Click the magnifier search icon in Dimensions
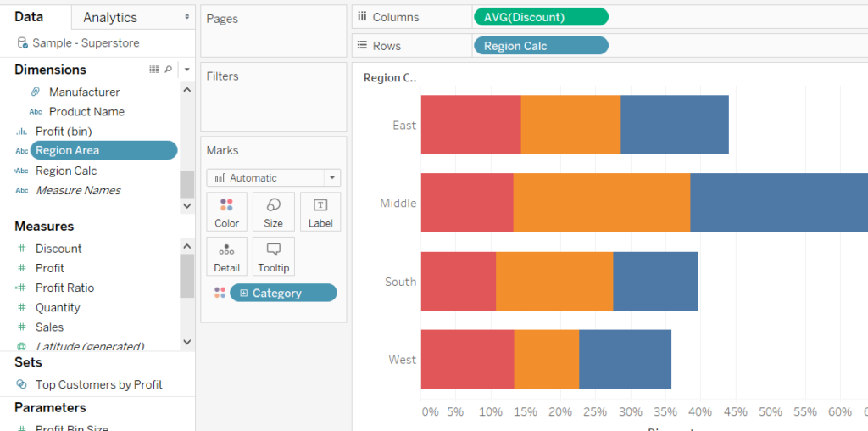Image resolution: width=868 pixels, height=431 pixels. (x=168, y=70)
